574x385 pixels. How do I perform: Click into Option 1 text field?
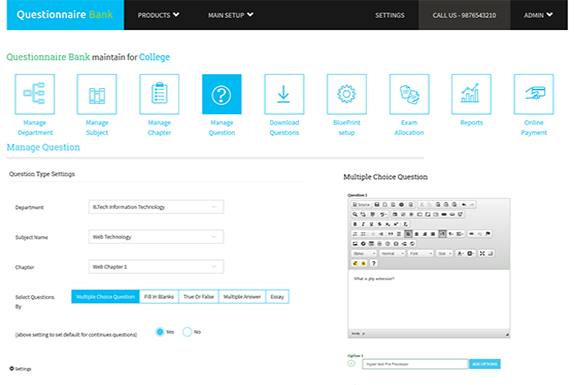coord(415,364)
